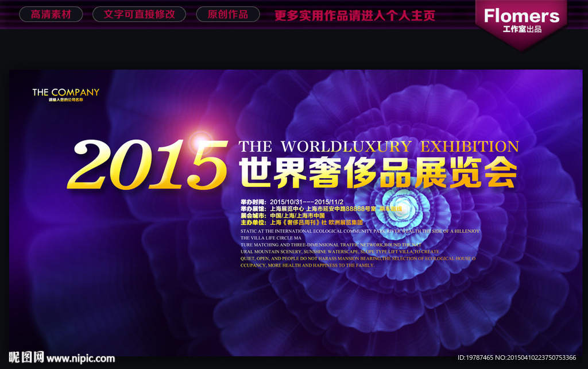Click 更多实用作品请进入个人主页 text
This screenshot has width=588, height=369.
(x=355, y=16)
